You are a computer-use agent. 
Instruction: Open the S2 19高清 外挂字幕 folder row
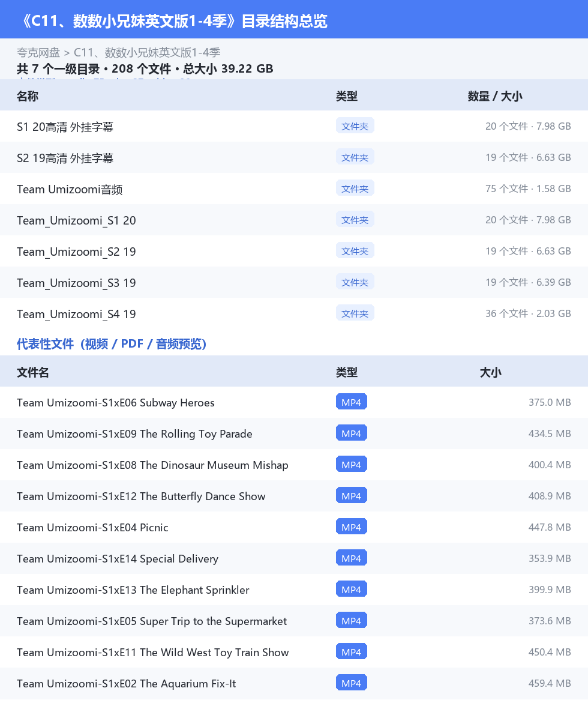[x=294, y=157]
